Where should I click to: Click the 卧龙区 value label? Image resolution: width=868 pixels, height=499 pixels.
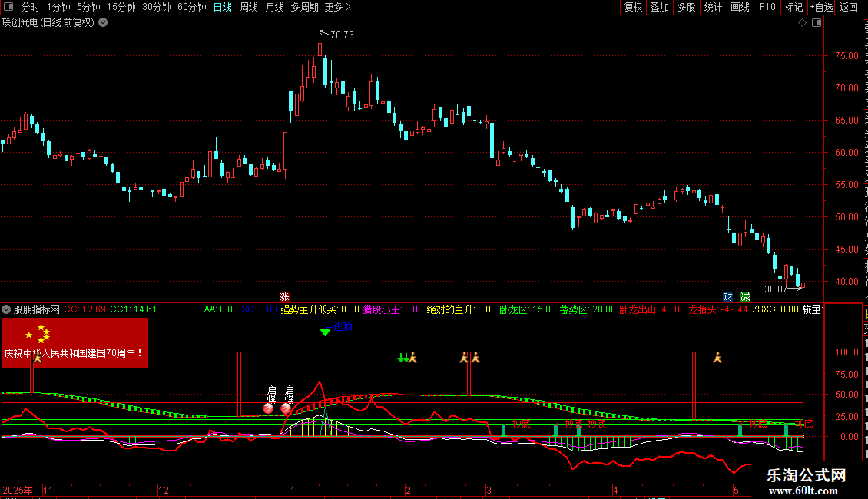(x=528, y=310)
